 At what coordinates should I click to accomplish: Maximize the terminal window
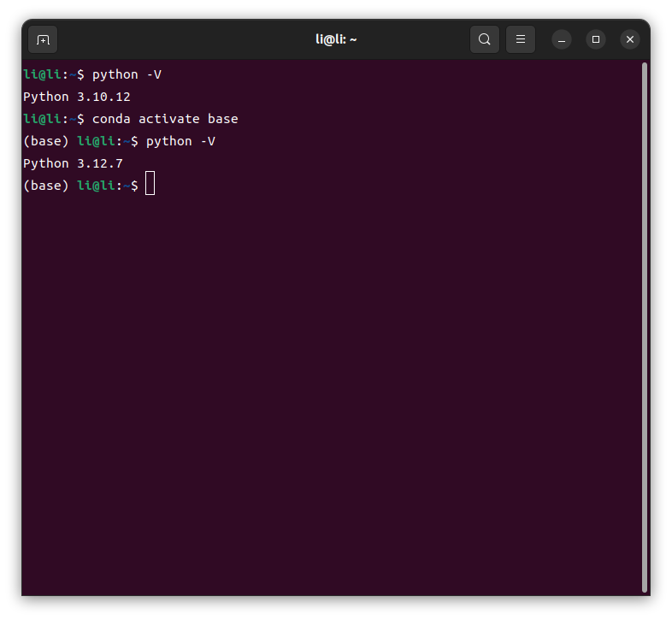[x=596, y=40]
